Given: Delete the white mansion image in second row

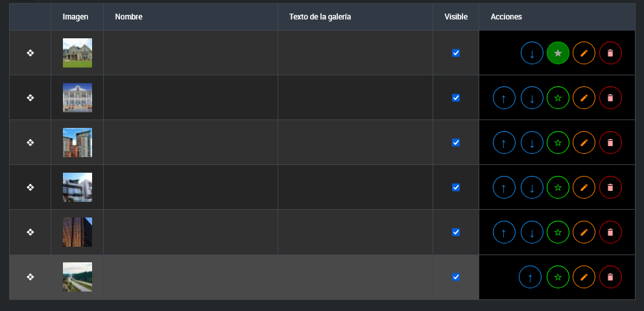Looking at the screenshot, I should pyautogui.click(x=610, y=98).
